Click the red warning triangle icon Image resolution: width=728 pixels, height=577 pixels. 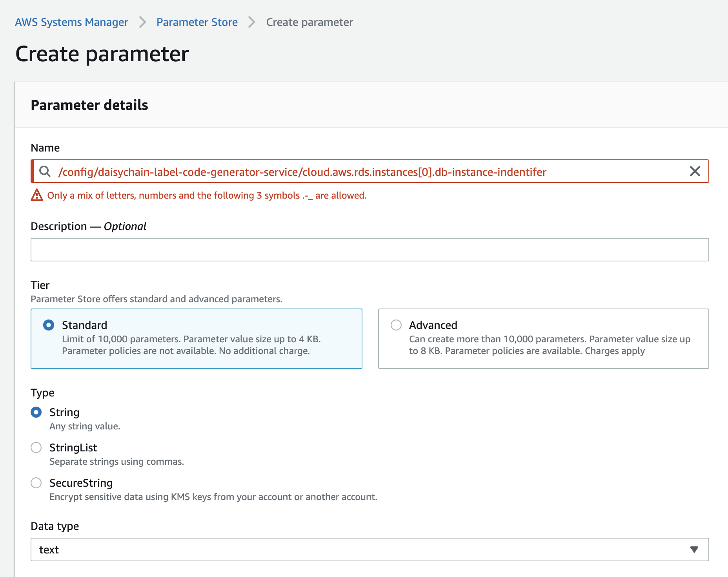point(37,195)
